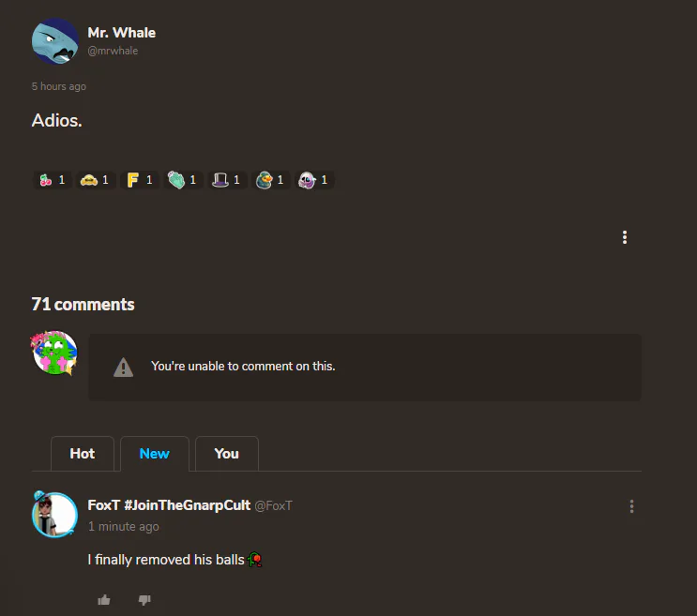Like FoxT's comment with thumbs up
The width and height of the screenshot is (697, 616).
pos(104,600)
